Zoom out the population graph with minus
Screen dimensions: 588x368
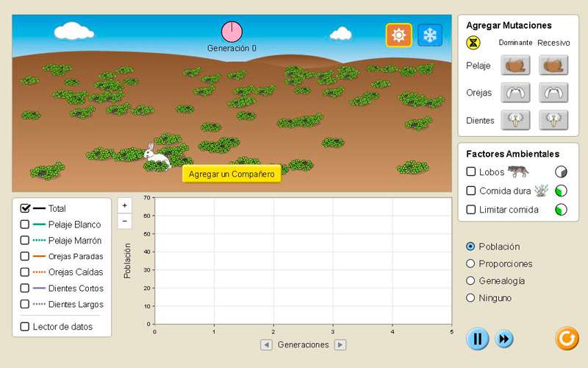(x=124, y=221)
